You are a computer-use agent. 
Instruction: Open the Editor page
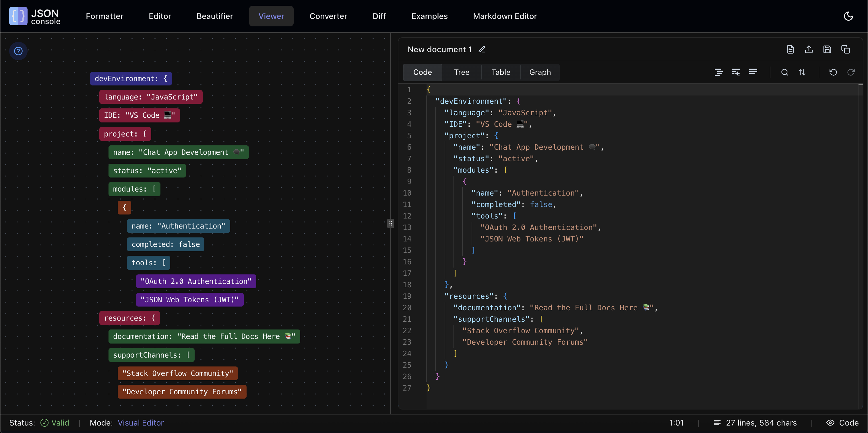160,16
